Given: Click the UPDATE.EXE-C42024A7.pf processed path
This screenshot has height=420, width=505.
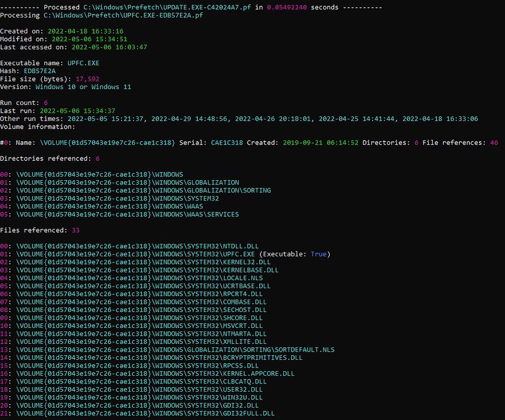Looking at the screenshot, I should [x=167, y=7].
